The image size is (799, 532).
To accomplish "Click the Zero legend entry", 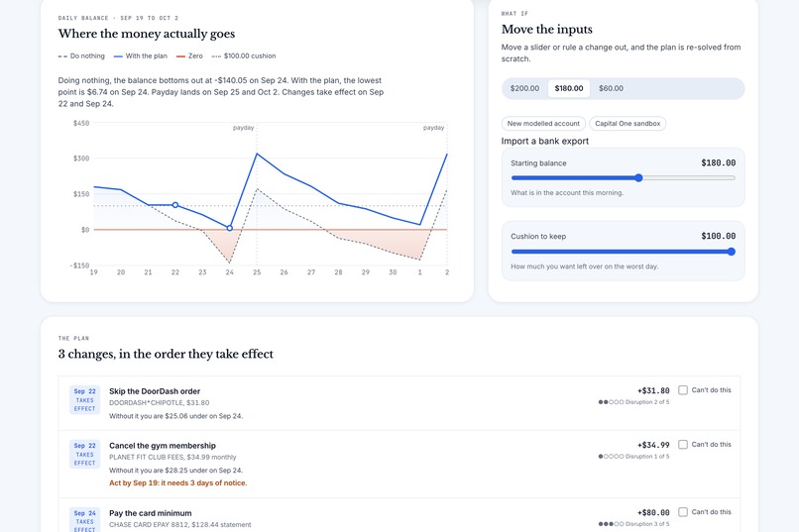I will tap(189, 56).
